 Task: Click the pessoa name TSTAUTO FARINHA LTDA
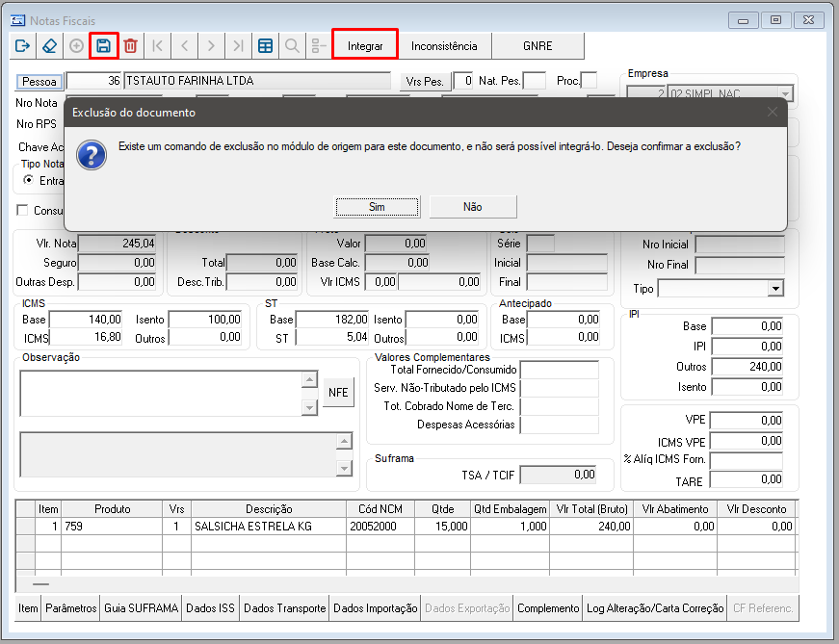(x=257, y=81)
